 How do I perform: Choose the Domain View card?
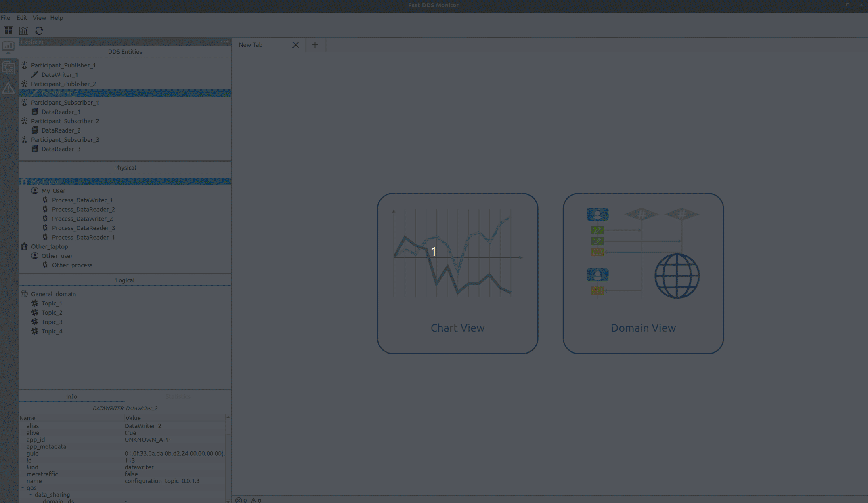coord(643,274)
